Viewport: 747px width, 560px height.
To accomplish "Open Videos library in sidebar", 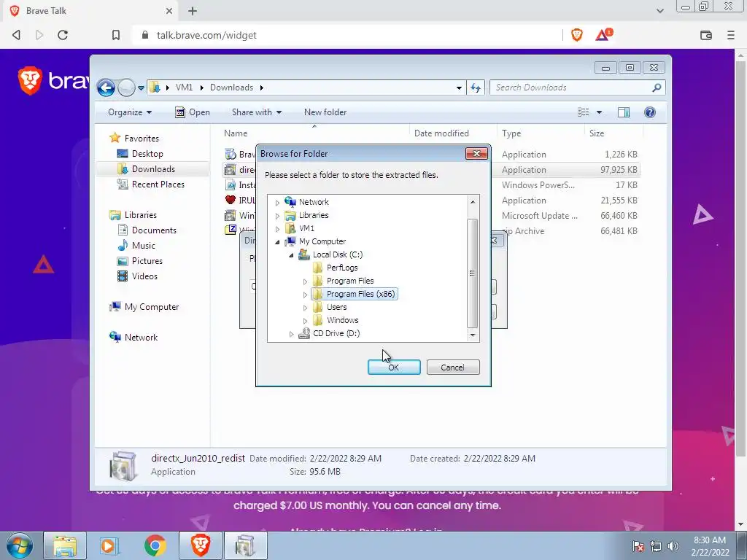I will [144, 276].
